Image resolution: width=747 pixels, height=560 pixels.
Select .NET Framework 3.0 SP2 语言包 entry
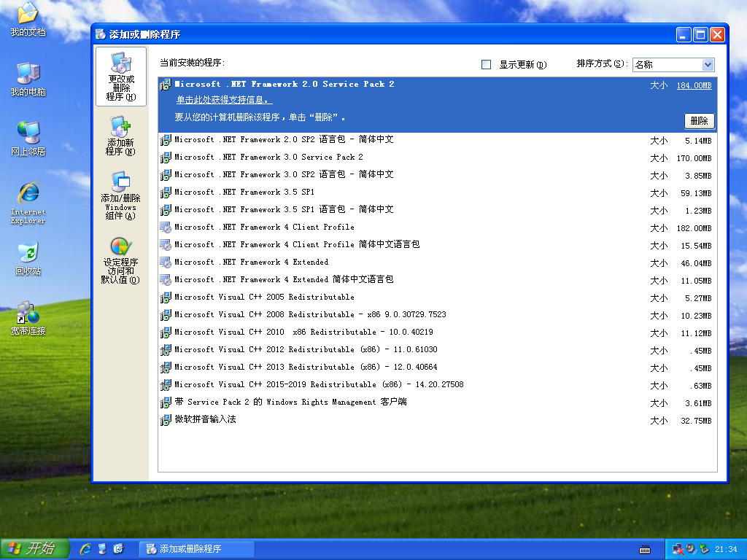(x=438, y=175)
